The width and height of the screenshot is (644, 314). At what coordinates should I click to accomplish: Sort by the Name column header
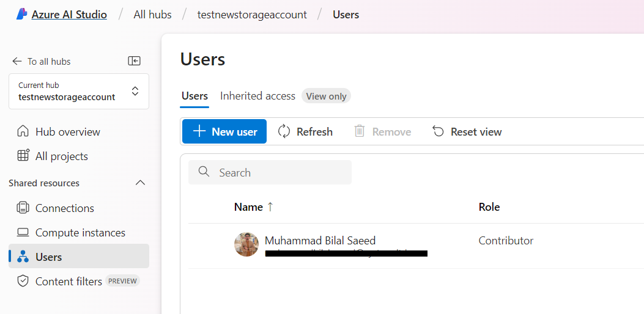pos(248,207)
